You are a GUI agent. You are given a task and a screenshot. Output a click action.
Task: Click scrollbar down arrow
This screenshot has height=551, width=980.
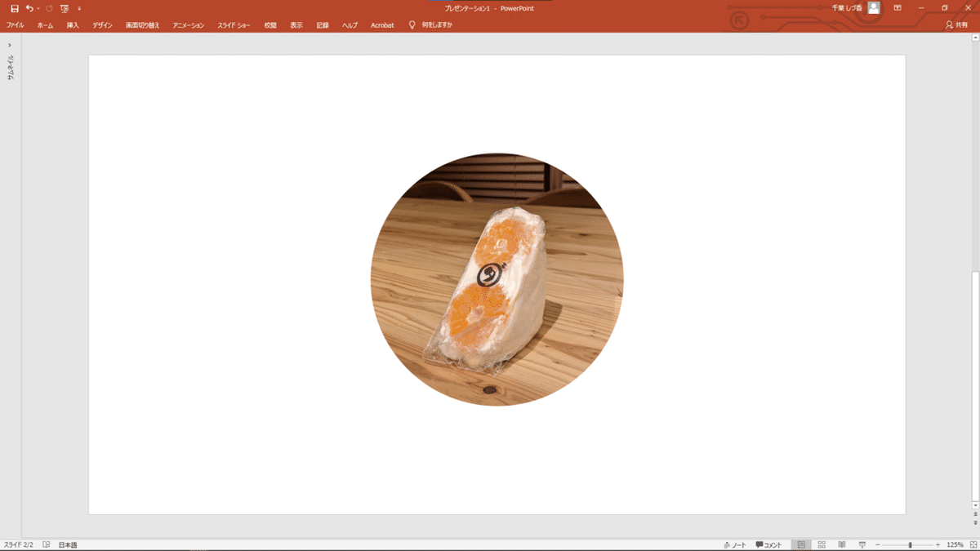(x=976, y=505)
